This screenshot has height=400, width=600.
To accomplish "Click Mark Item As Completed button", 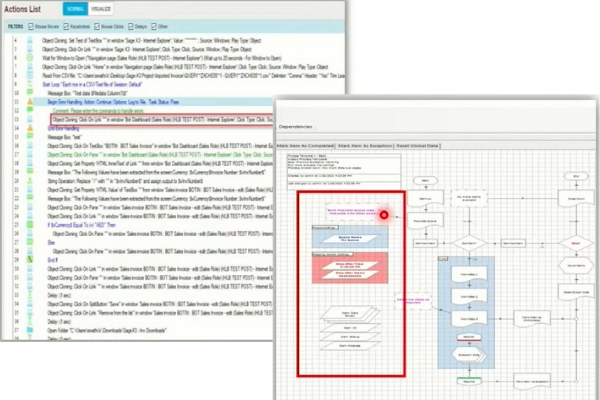I will [306, 146].
